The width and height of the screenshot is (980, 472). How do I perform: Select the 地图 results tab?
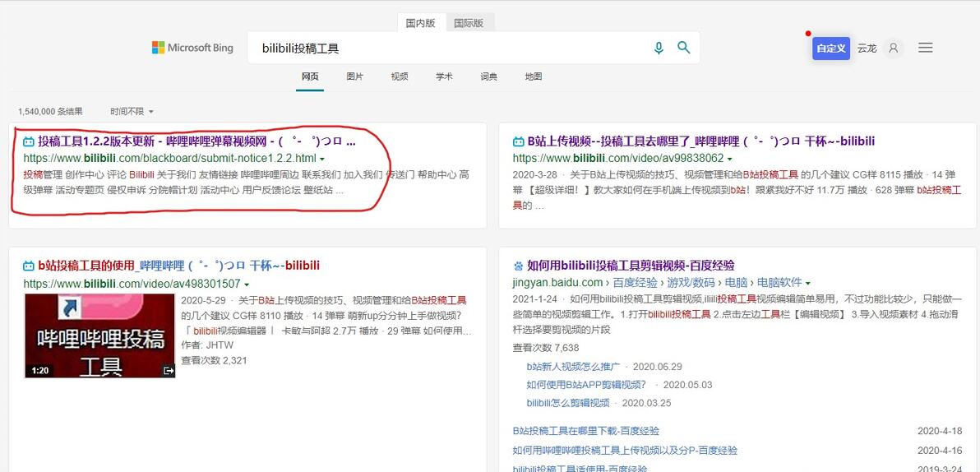pos(533,77)
